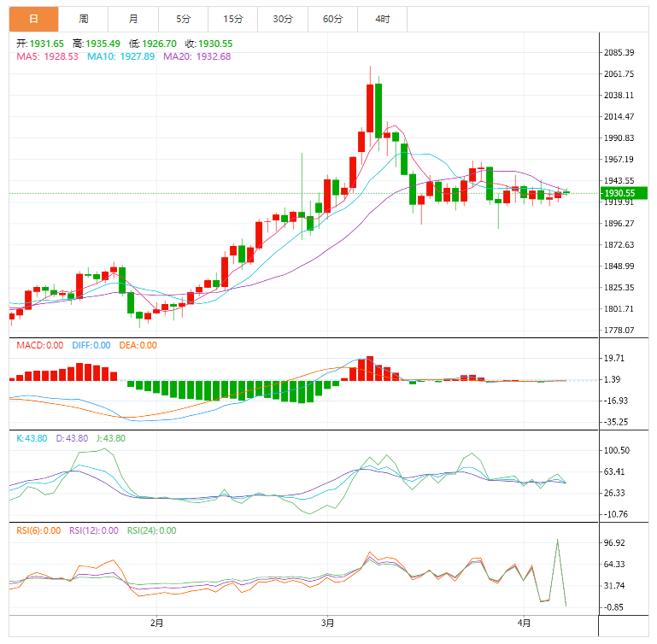Click the green 1930.55 current price label
This screenshot has width=657, height=644.
pos(624,193)
